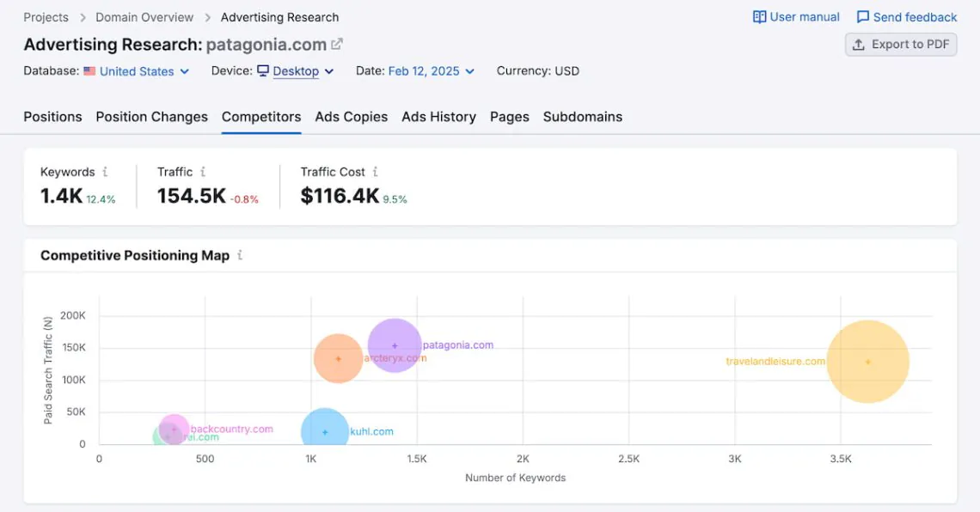The height and width of the screenshot is (512, 980).
Task: Go to Projects breadcrumb
Action: 46,17
